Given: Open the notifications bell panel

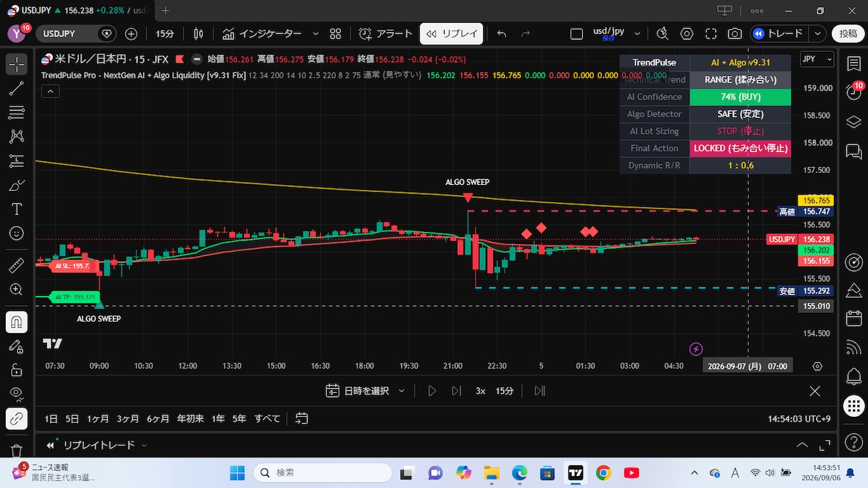Looking at the screenshot, I should click(x=854, y=376).
